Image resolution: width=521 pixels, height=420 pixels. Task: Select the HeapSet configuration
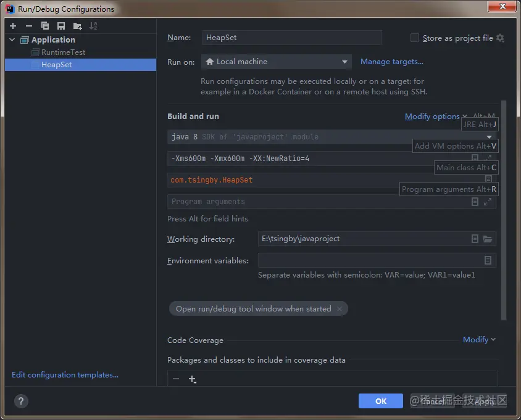[x=80, y=65]
